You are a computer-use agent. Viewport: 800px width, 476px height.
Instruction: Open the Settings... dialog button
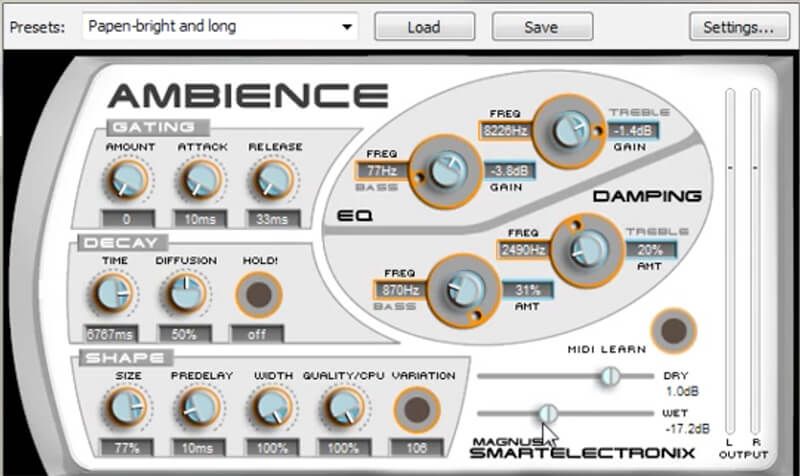(x=739, y=27)
